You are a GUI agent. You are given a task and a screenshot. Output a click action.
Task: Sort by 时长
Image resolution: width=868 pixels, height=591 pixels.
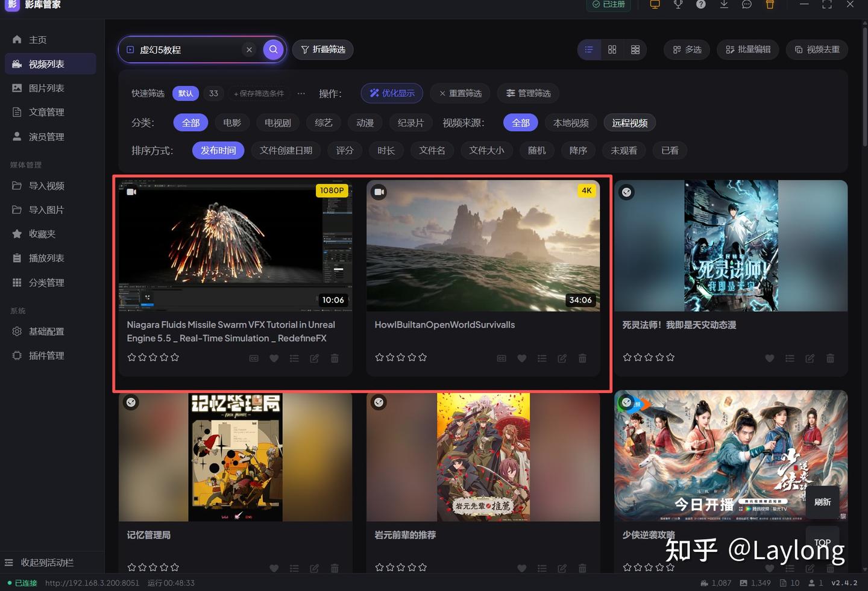pos(386,151)
